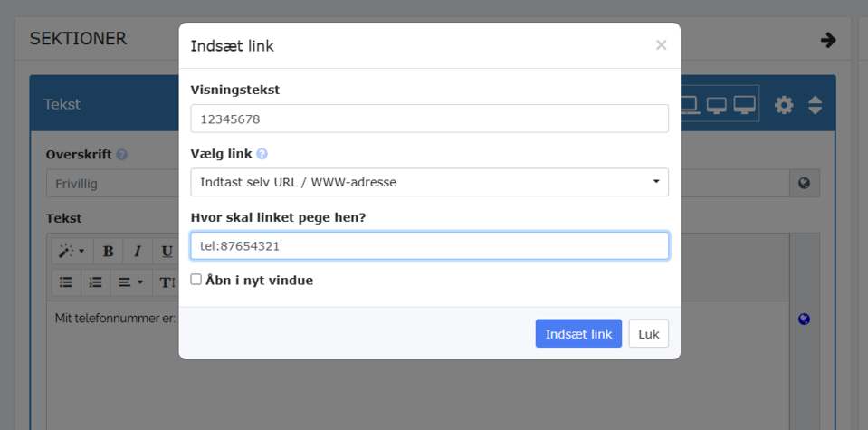
Task: Click the section up/down sort arrows
Action: pos(816,105)
